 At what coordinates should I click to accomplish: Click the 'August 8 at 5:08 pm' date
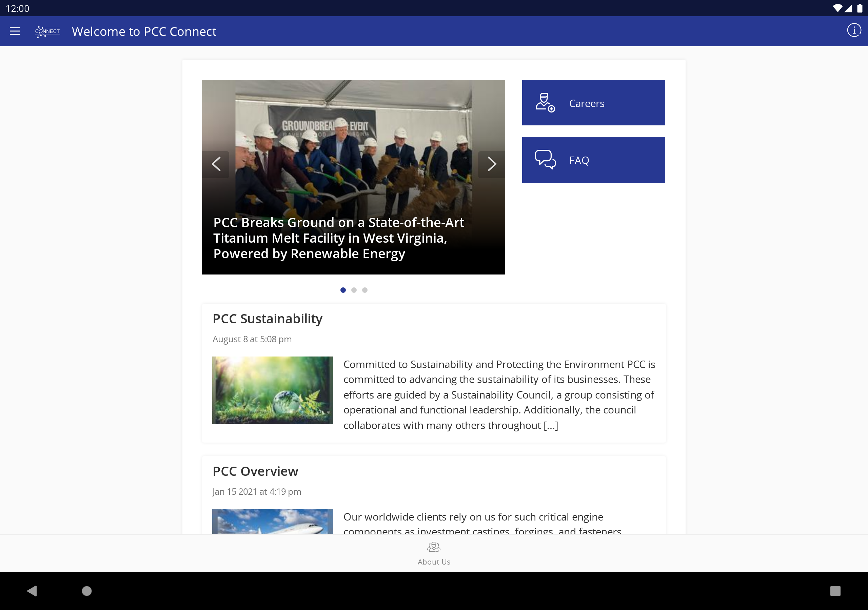coord(252,339)
